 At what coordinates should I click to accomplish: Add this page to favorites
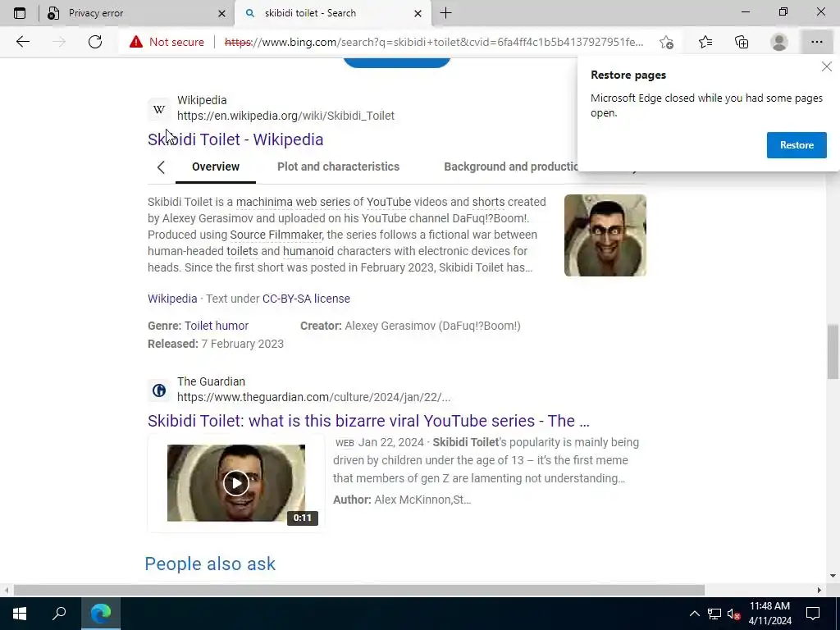[666, 42]
